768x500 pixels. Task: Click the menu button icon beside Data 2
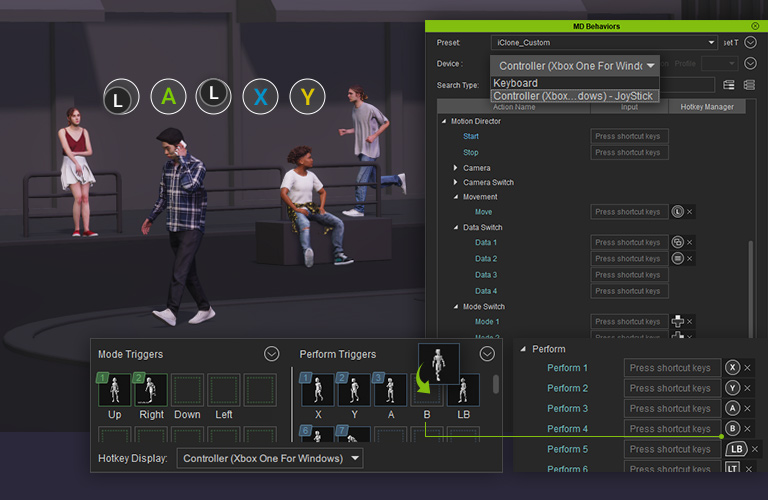[x=677, y=258]
